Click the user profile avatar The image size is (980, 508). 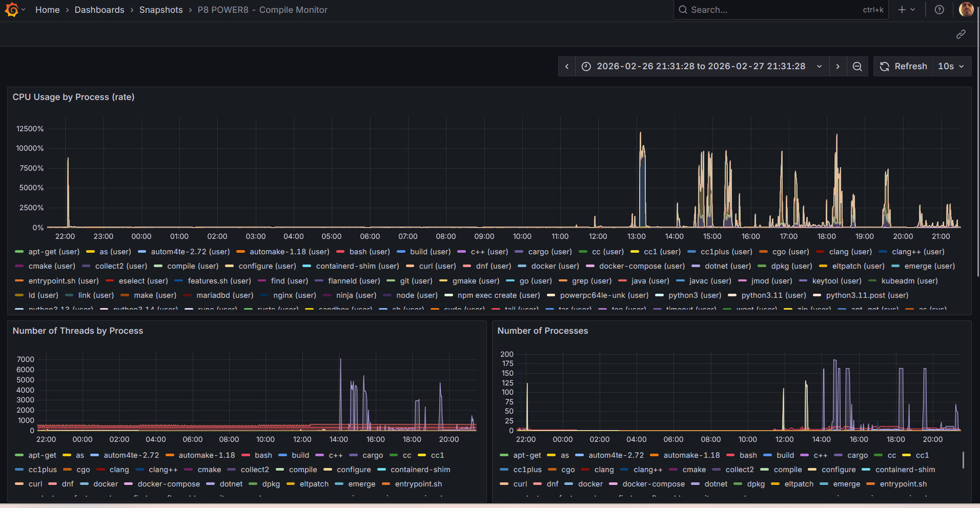966,9
